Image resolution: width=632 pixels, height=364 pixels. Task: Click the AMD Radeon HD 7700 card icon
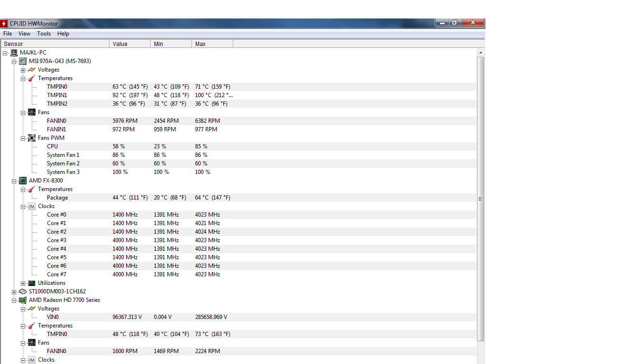point(22,300)
